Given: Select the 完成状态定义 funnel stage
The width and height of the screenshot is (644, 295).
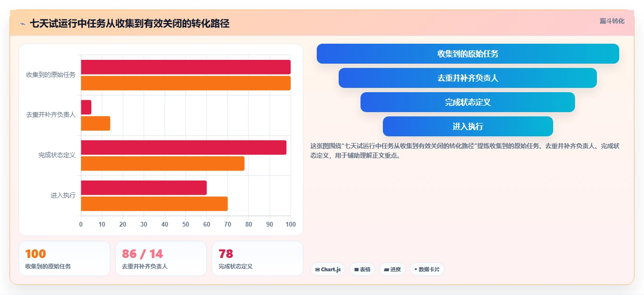Looking at the screenshot, I should tap(468, 102).
